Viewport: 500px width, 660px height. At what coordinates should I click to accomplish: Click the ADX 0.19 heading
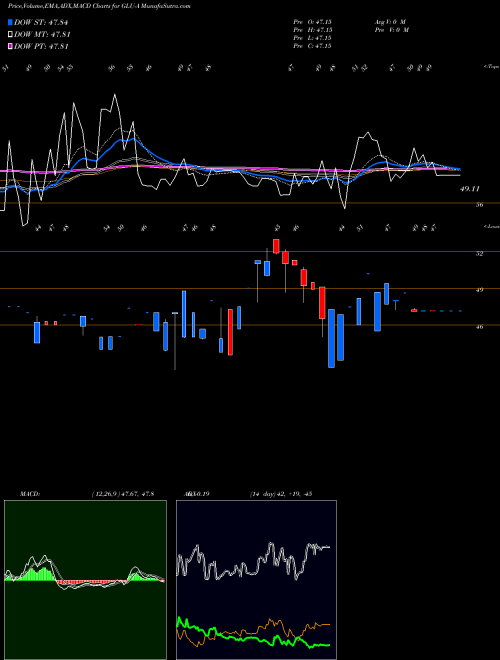(x=198, y=494)
